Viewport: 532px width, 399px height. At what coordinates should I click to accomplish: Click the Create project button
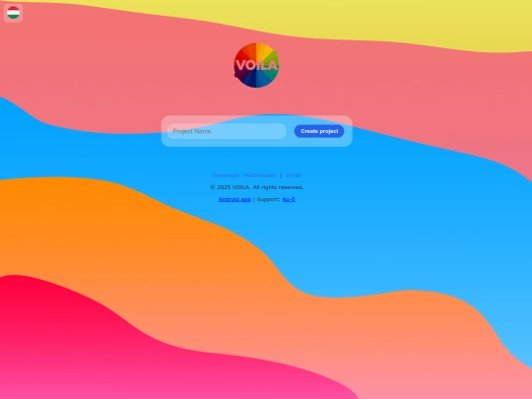pos(319,131)
